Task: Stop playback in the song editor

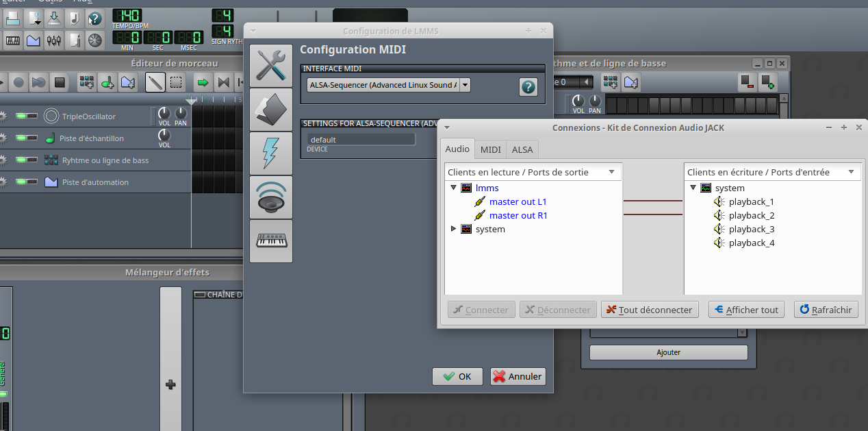Action: (x=60, y=83)
